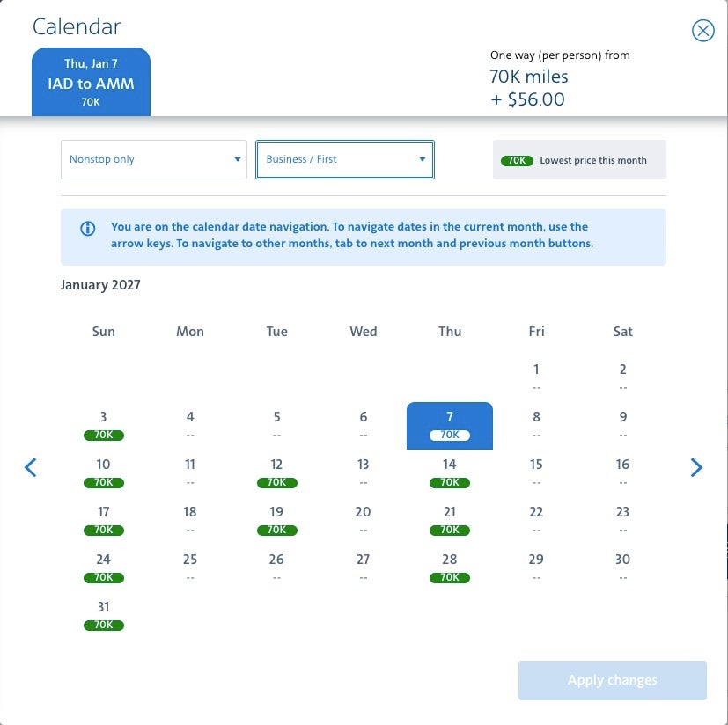
Task: Advance to next month arrow
Action: point(696,467)
